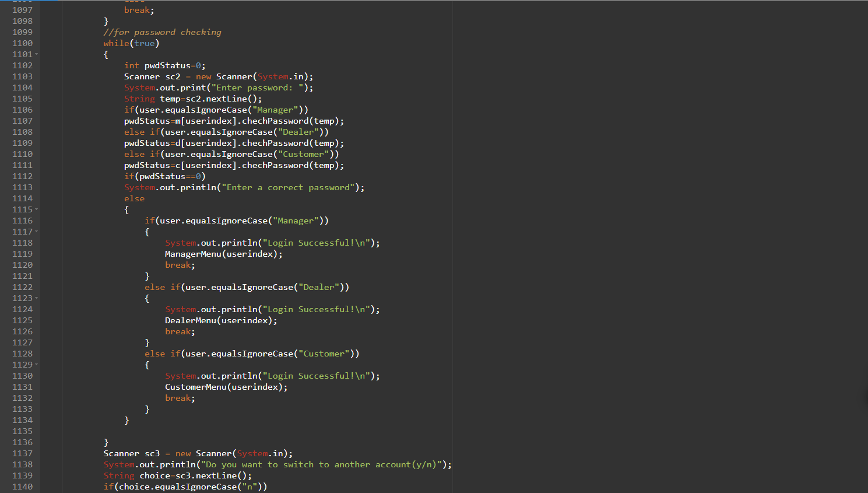The width and height of the screenshot is (868, 493).
Task: Click the closing brace on line 1098
Action: click(x=106, y=21)
